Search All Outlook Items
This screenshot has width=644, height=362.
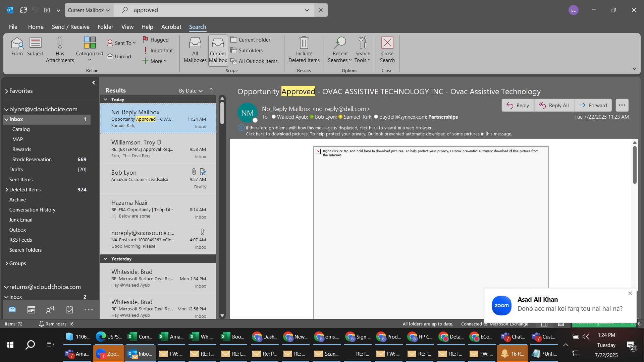point(254,61)
